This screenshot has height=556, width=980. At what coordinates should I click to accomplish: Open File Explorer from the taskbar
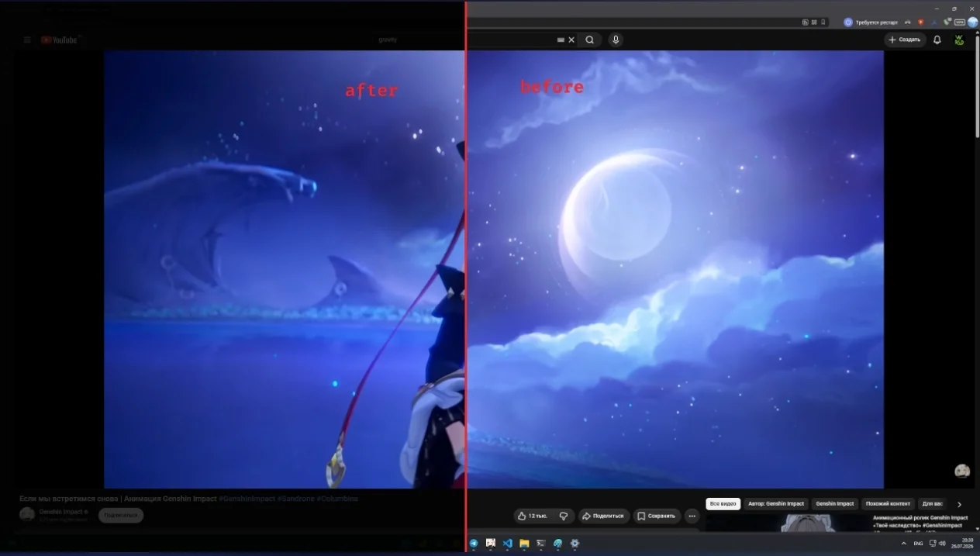[524, 544]
